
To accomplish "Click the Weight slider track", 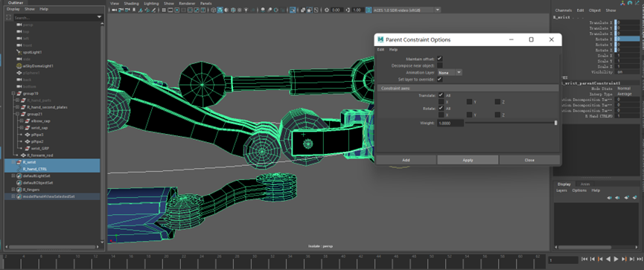I will pyautogui.click(x=511, y=123).
